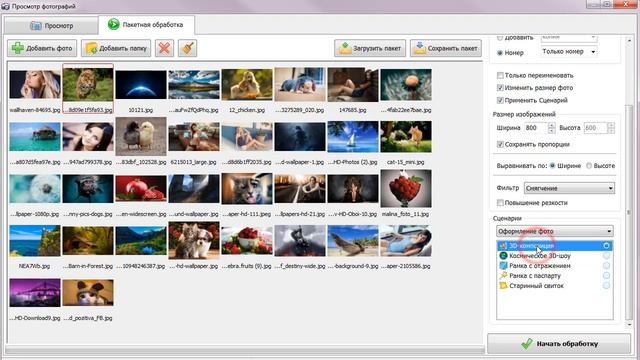This screenshot has height=360, width=640.
Task: Select 3D-композиция radio circle
Action: pos(606,246)
